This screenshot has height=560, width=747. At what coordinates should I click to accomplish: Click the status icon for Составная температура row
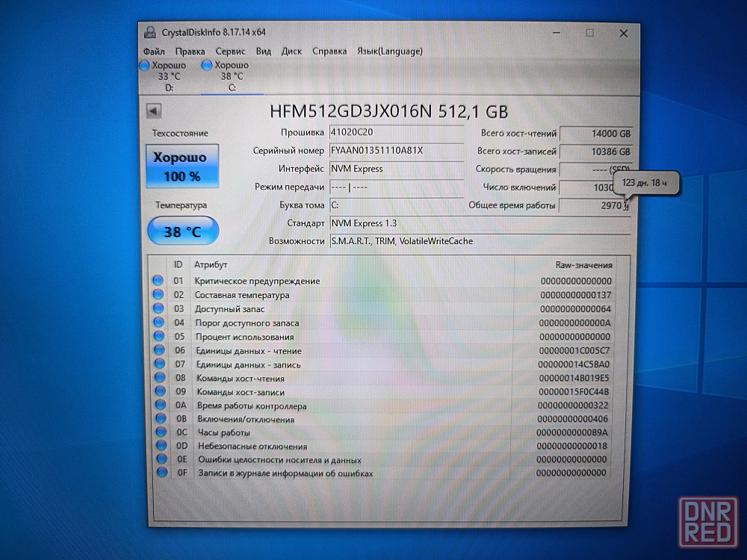coord(158,295)
